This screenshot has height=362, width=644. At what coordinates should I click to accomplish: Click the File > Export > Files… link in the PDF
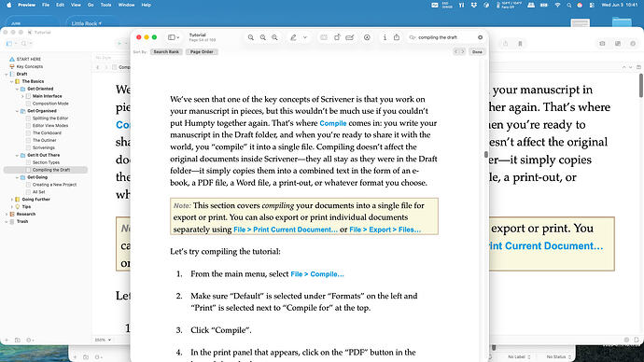(385, 230)
